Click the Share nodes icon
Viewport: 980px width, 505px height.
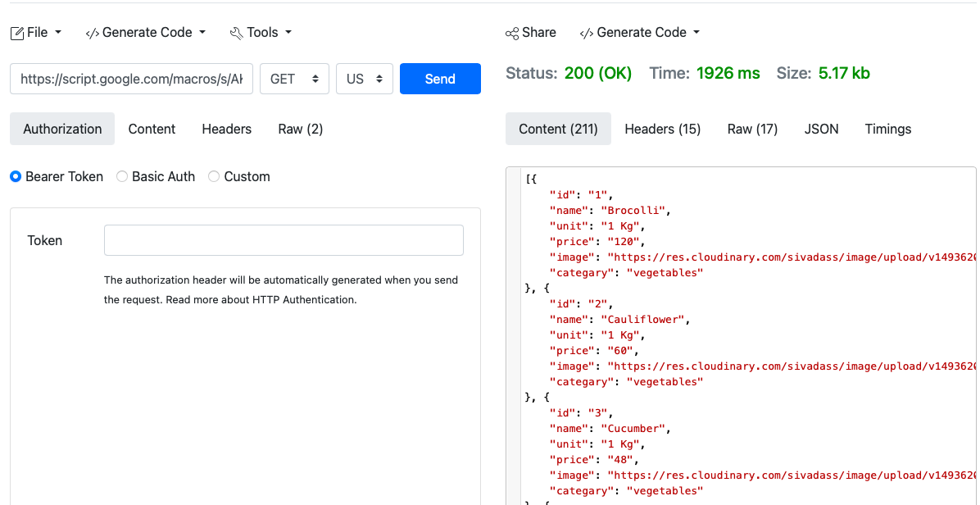[x=512, y=33]
